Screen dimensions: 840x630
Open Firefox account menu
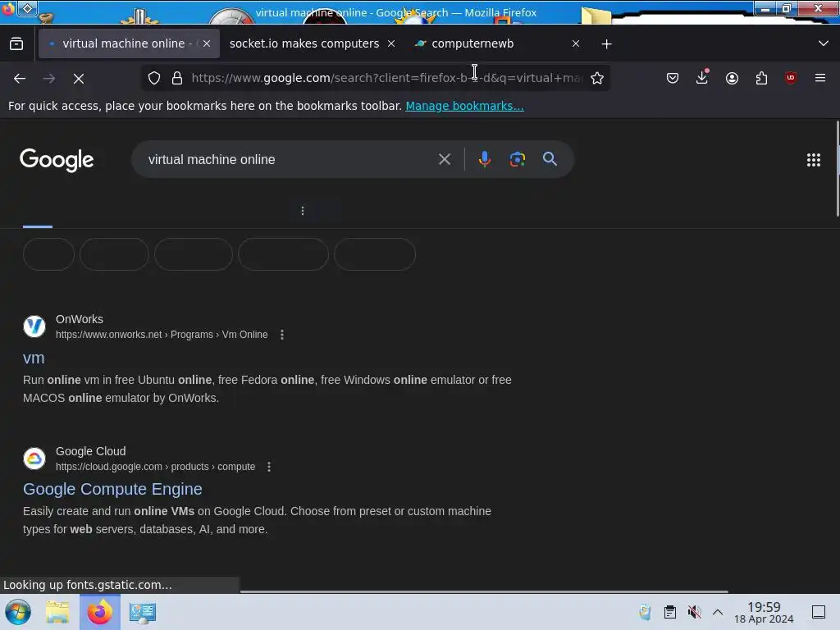coord(732,78)
